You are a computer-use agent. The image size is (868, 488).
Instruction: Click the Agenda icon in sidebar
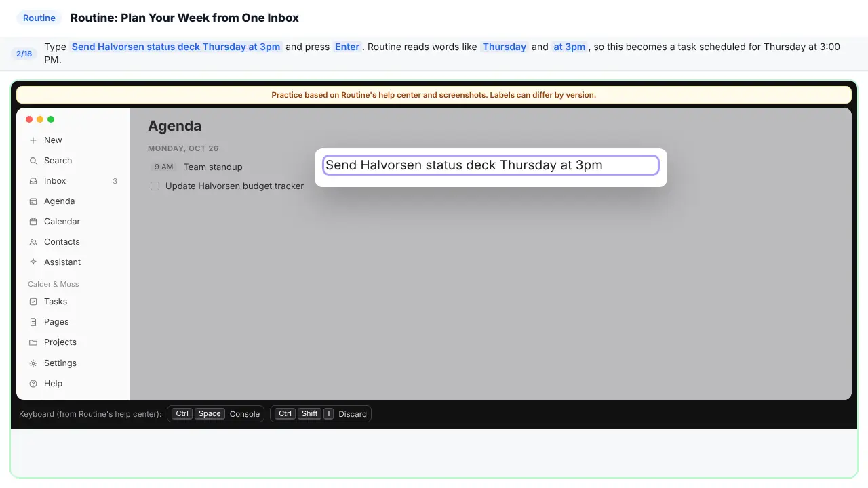coord(33,201)
